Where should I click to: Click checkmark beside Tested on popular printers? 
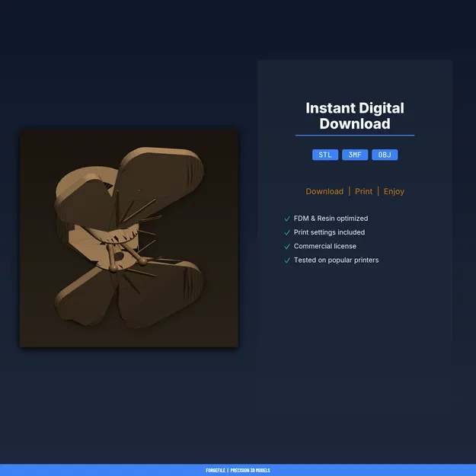pyautogui.click(x=287, y=260)
